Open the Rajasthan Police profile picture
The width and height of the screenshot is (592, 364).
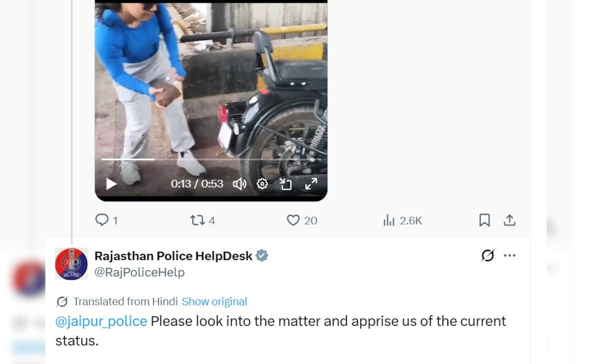[x=72, y=264]
